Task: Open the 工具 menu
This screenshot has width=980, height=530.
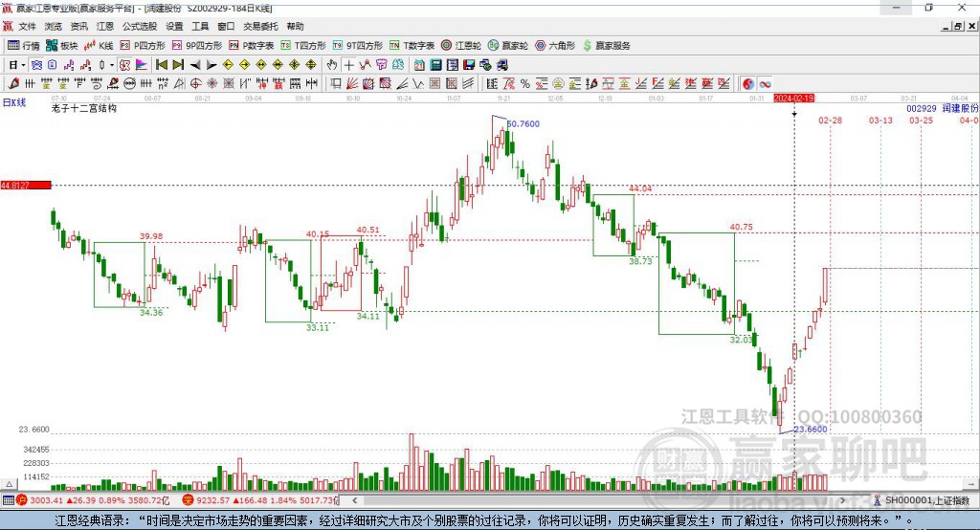Action: pyautogui.click(x=200, y=26)
